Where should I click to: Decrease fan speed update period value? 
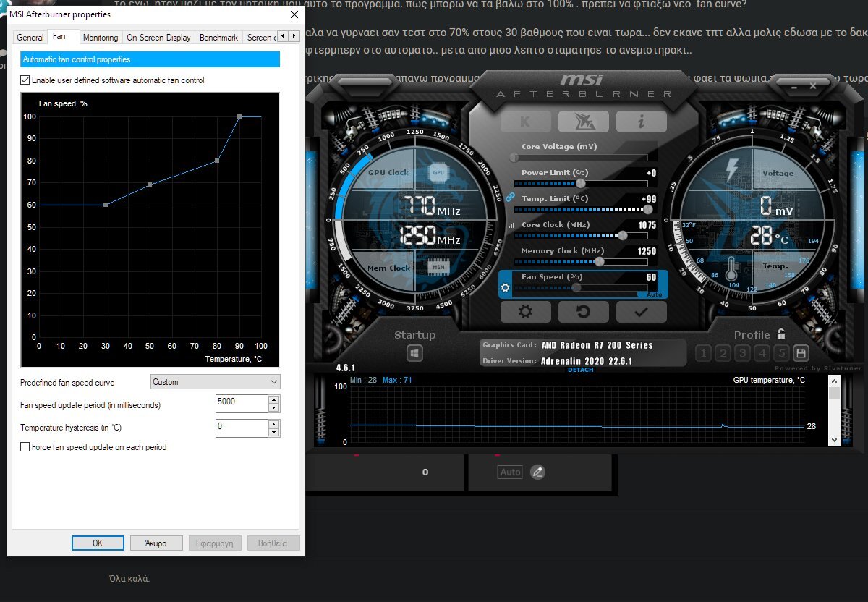[273, 409]
